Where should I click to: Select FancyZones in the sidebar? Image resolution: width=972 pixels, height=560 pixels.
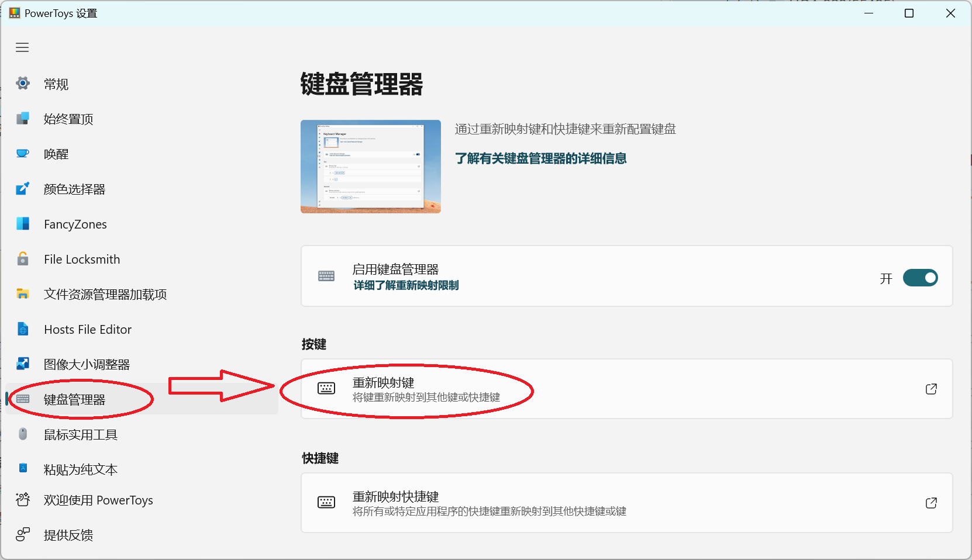pyautogui.click(x=142, y=224)
